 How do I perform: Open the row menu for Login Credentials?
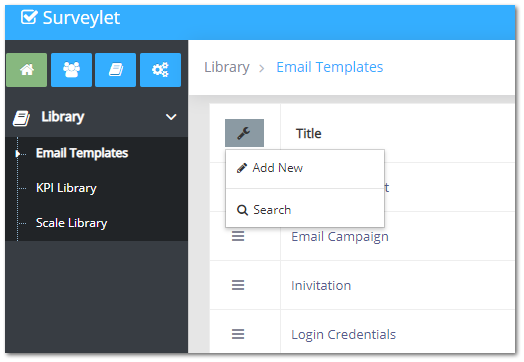pyautogui.click(x=238, y=334)
